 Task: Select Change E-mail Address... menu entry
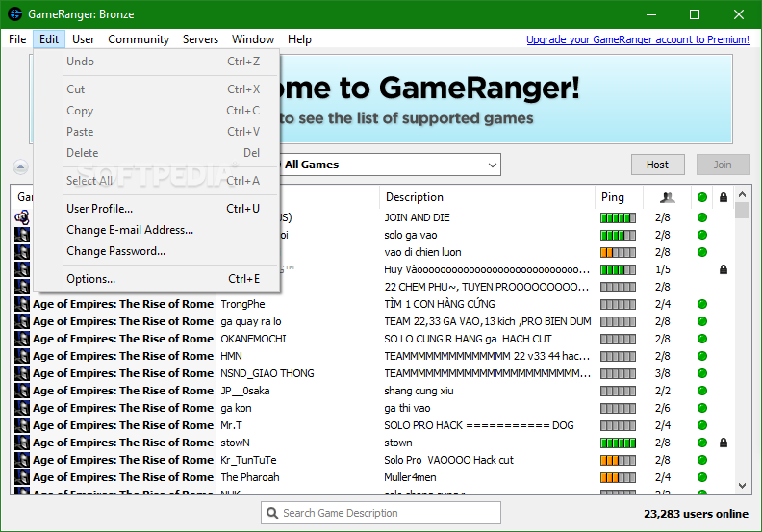pyautogui.click(x=157, y=230)
